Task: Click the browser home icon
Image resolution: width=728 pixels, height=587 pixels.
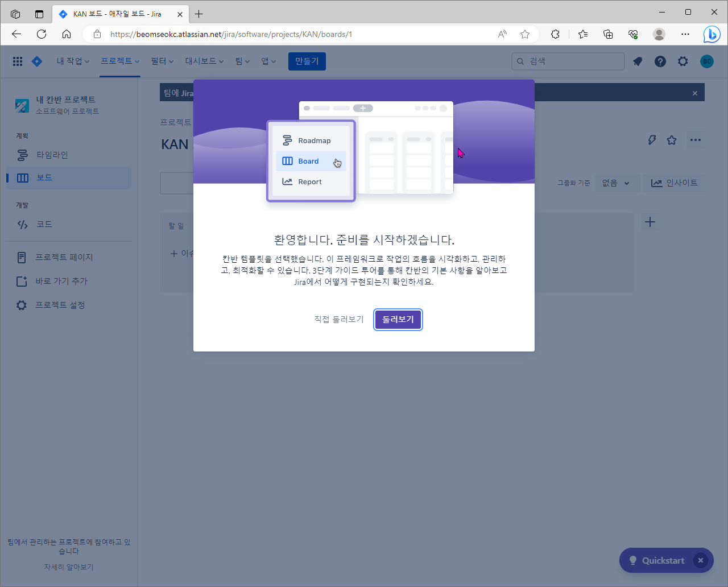Action: (67, 34)
